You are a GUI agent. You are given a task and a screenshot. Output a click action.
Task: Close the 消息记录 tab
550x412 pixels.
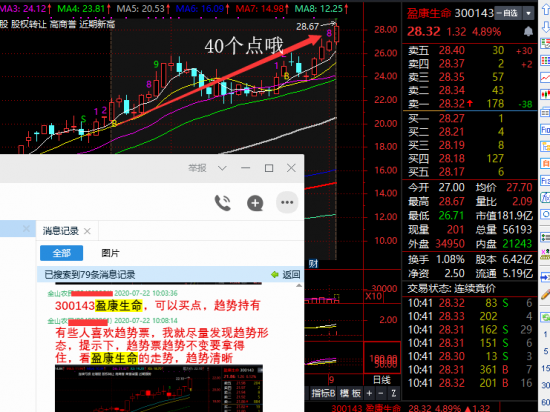click(x=87, y=231)
